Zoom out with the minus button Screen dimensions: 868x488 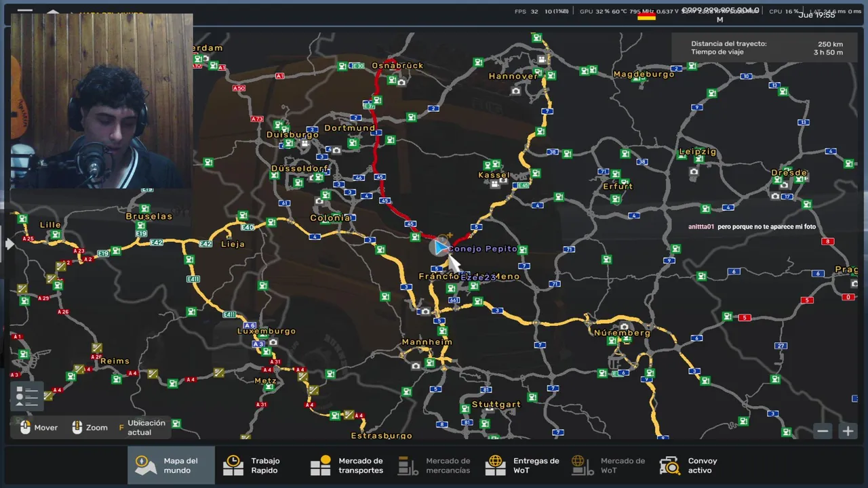[823, 431]
